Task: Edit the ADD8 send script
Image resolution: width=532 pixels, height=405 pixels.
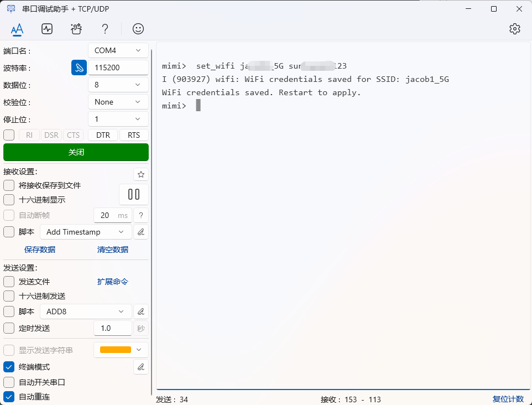Action: [x=141, y=311]
